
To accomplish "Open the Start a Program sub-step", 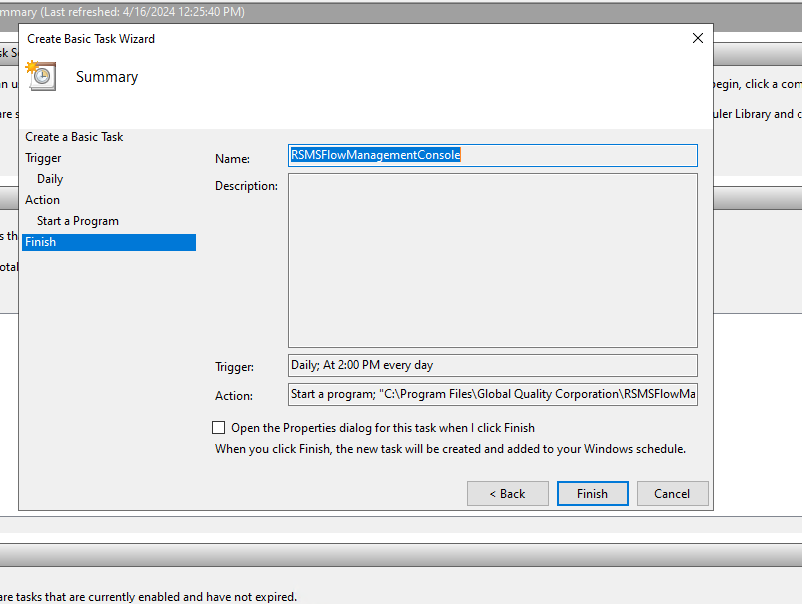I will tap(78, 221).
